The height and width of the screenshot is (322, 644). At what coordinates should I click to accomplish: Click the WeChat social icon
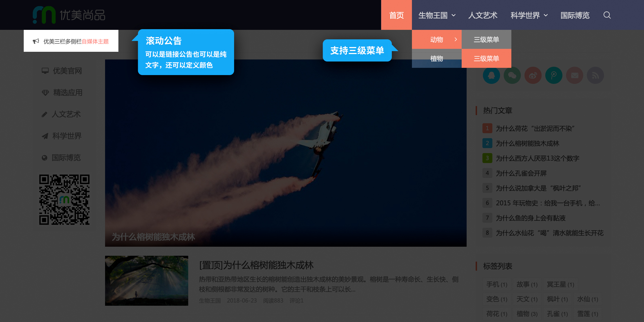tap(512, 75)
